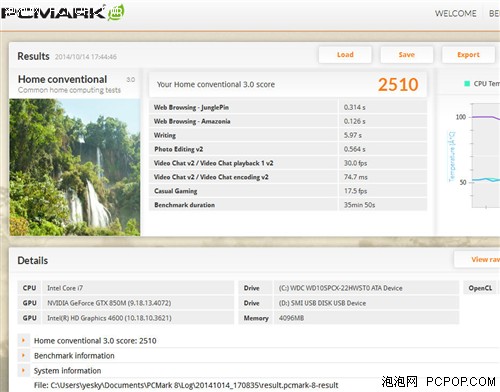Viewport: 500px width, 392px height.
Task: Click the CPU label cell
Action: point(29,288)
